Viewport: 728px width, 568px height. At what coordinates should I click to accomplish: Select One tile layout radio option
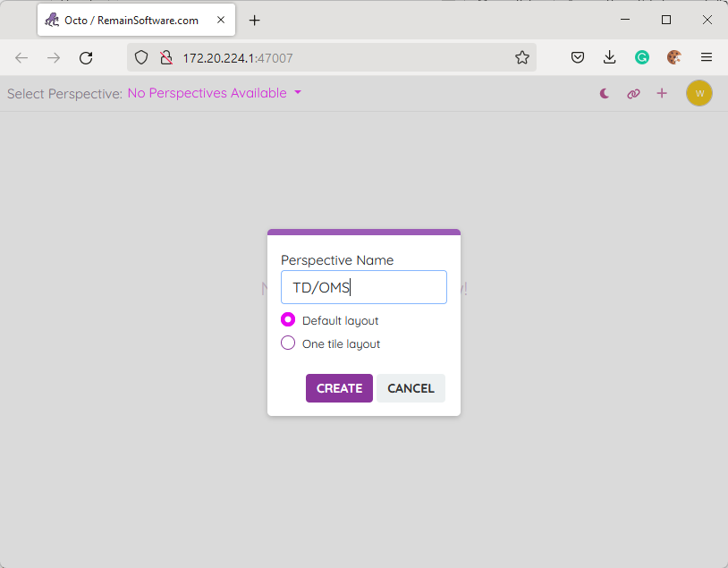pyautogui.click(x=288, y=343)
